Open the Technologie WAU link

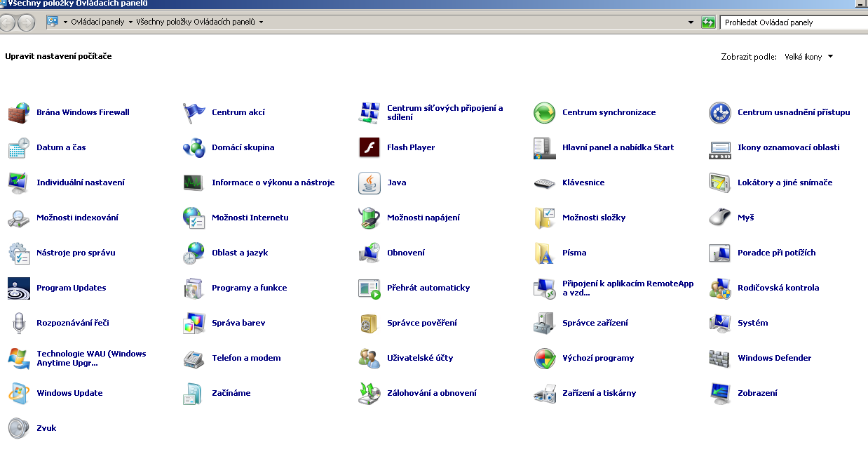[91, 358]
